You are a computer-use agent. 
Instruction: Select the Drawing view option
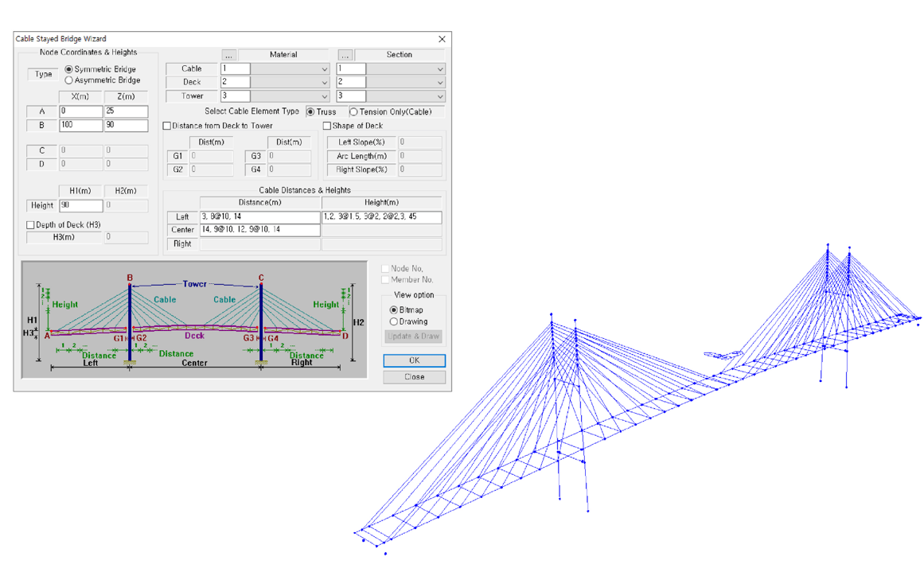pyautogui.click(x=394, y=321)
